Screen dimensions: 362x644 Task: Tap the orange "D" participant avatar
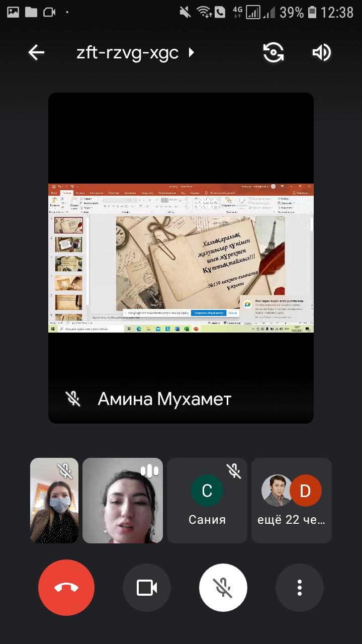[x=306, y=491]
